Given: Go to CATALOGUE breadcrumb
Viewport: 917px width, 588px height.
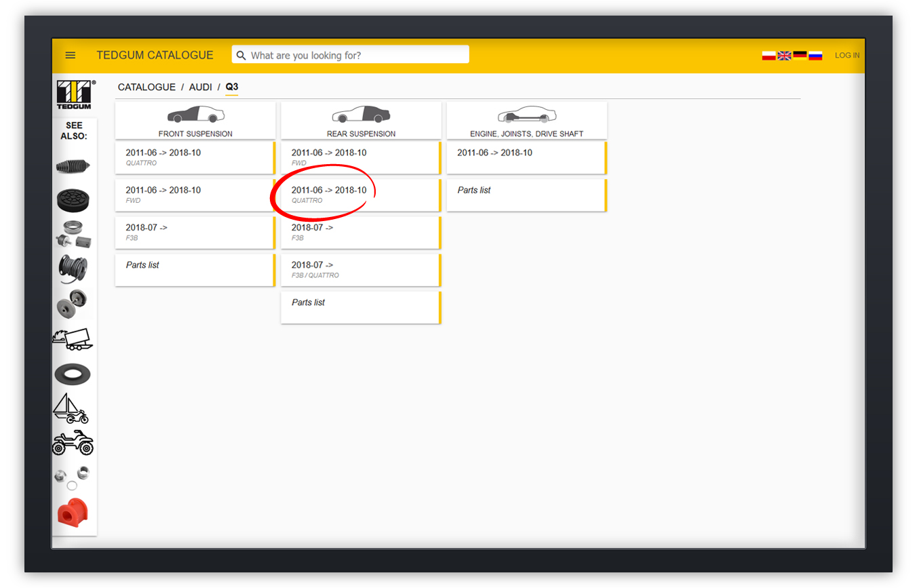Looking at the screenshot, I should tap(147, 87).
